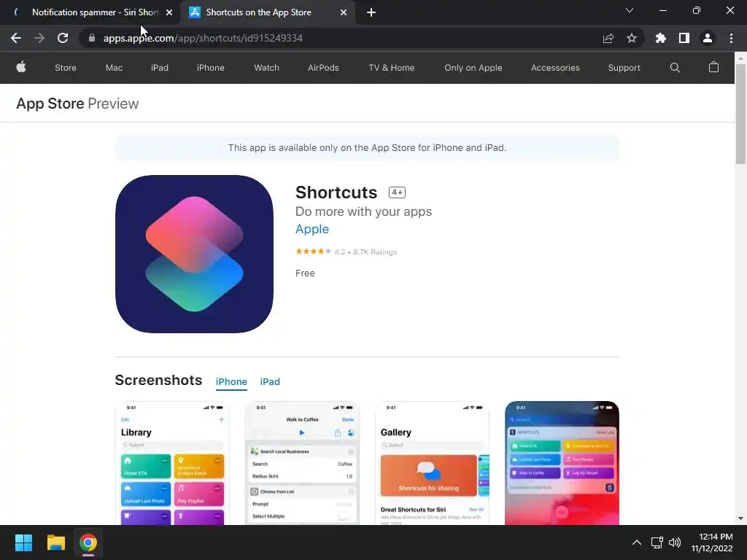Click the page vertical scrollbar thumb
Image resolution: width=747 pixels, height=560 pixels.
click(x=740, y=113)
